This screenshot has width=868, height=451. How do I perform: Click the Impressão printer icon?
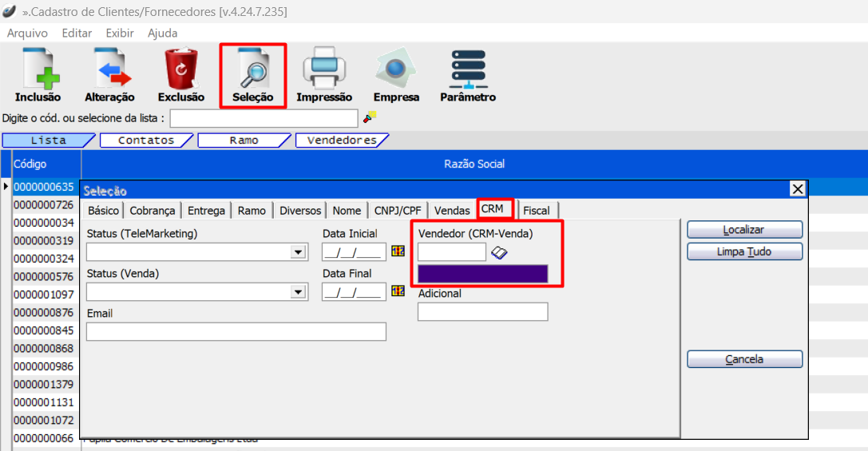(324, 69)
